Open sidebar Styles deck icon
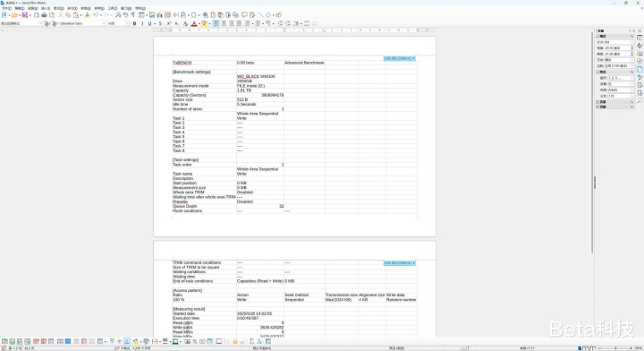The width and height of the screenshot is (644, 351). (x=640, y=46)
